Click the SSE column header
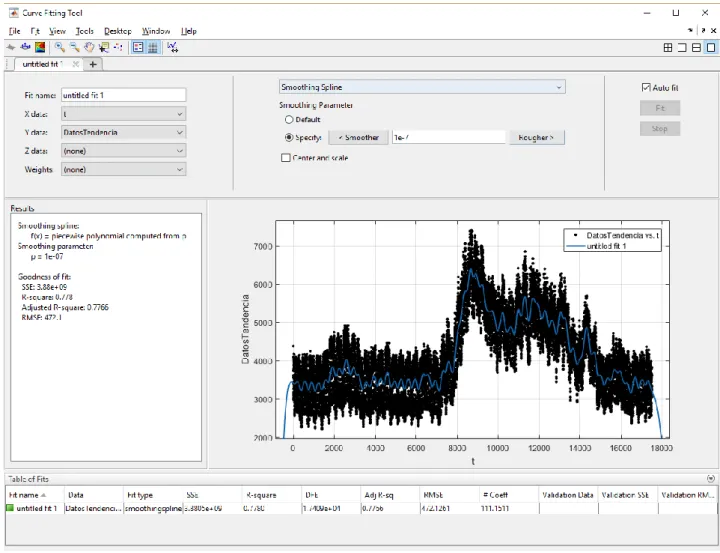The image size is (720, 553). 212,495
